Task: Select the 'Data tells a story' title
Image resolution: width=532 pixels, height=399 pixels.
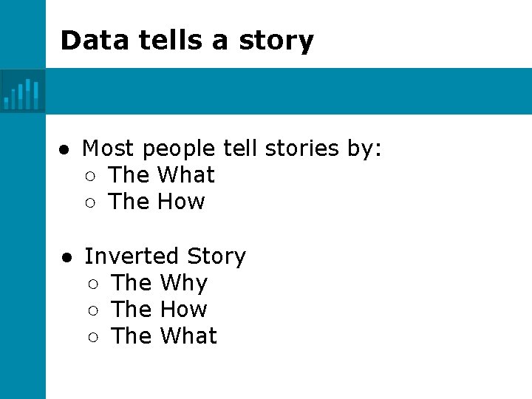Action: click(187, 40)
